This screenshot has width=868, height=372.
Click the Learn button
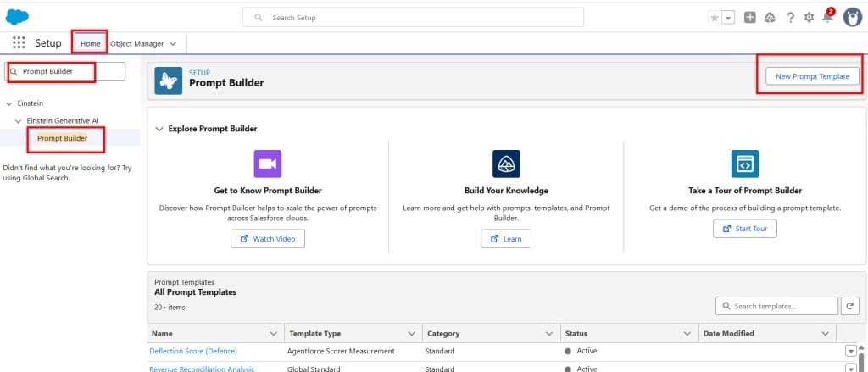pos(506,239)
